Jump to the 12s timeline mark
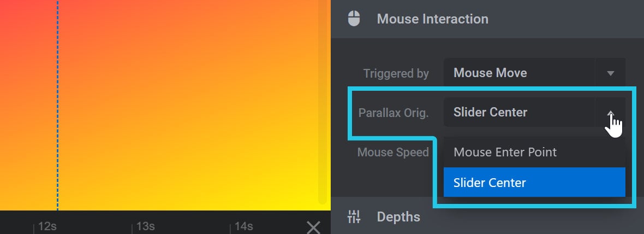This screenshot has width=644, height=234. [47, 226]
